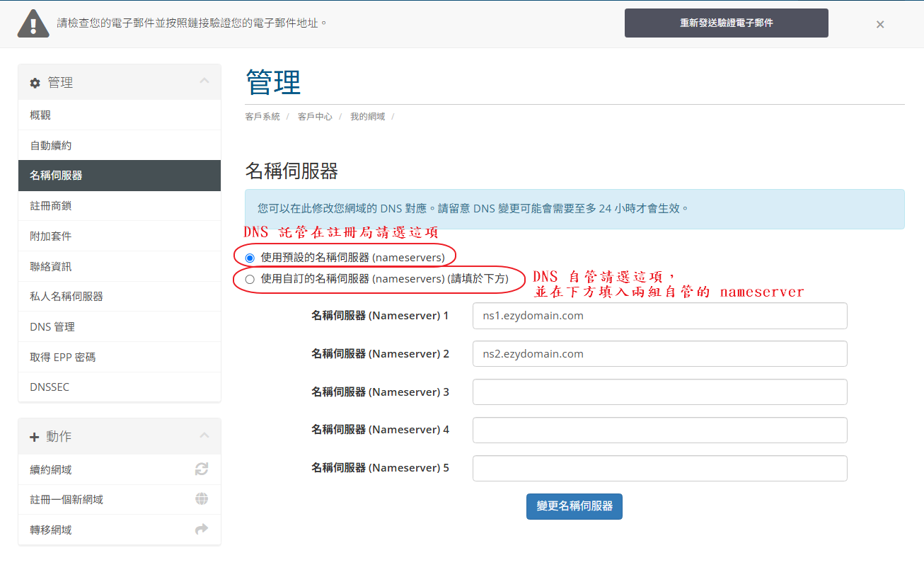Click the Nameserver 1 input field
Screen dimensions: 924x565
tap(659, 316)
